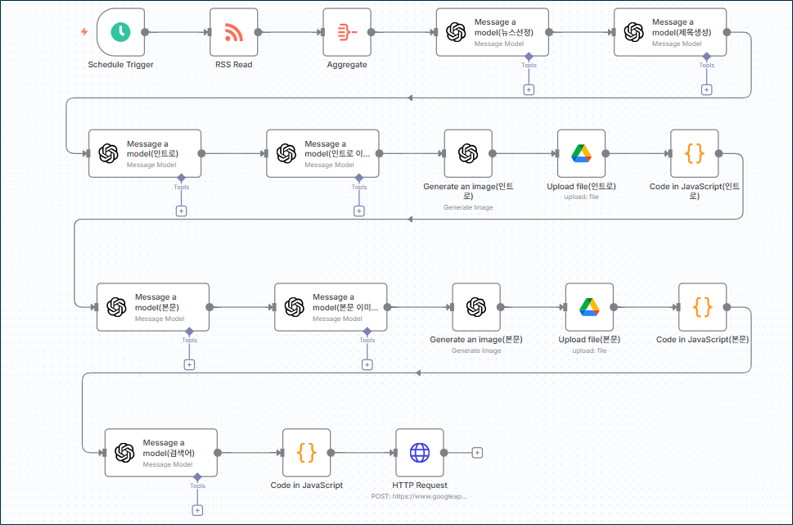
Task: Click Schedule Trigger output connector dot
Action: (x=145, y=32)
